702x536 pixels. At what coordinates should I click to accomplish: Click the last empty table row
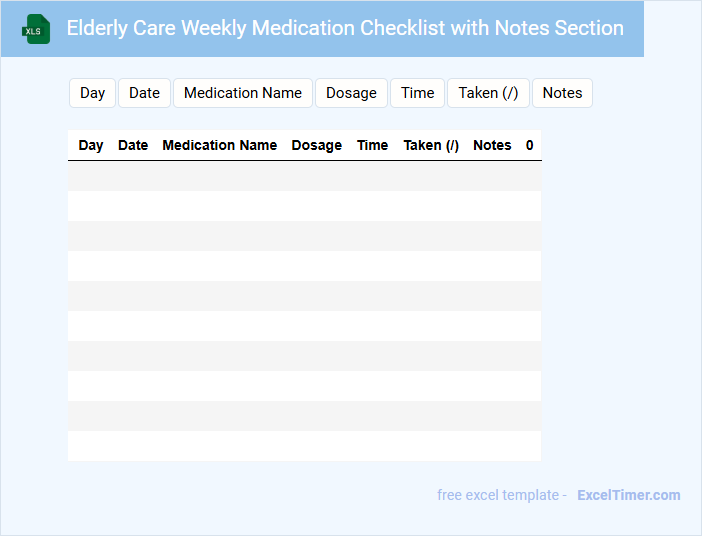(x=304, y=446)
